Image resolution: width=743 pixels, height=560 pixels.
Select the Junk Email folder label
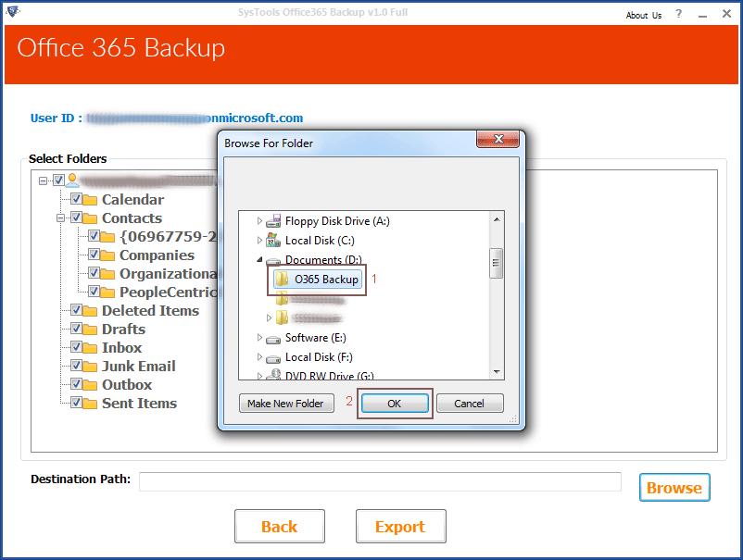tap(138, 367)
